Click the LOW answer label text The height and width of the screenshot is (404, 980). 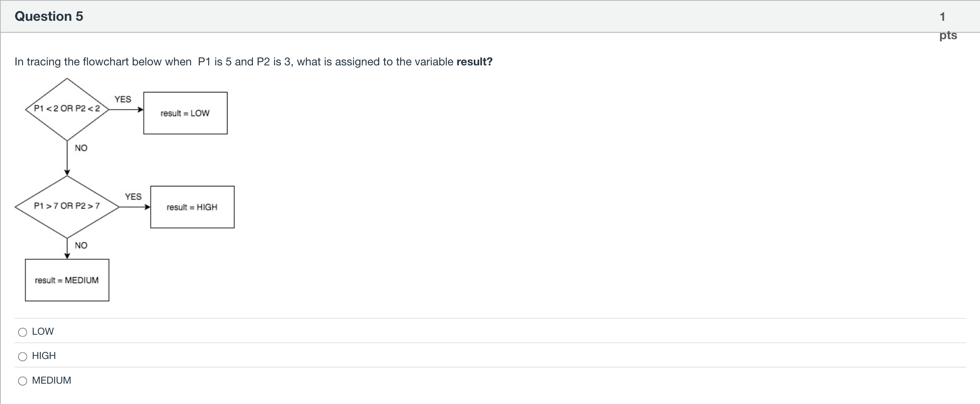point(43,332)
